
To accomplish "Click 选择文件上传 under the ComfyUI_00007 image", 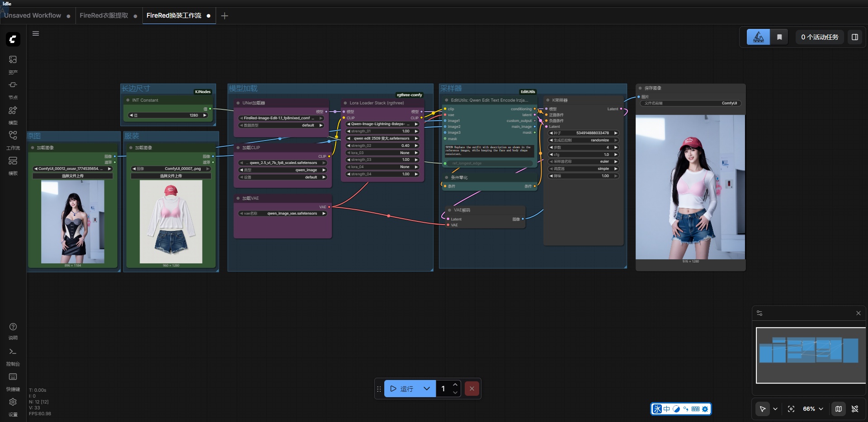I will tap(171, 176).
